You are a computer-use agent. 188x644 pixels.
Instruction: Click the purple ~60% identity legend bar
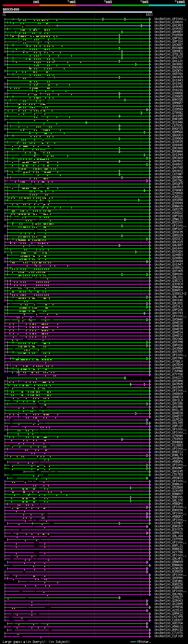coord(94,5)
